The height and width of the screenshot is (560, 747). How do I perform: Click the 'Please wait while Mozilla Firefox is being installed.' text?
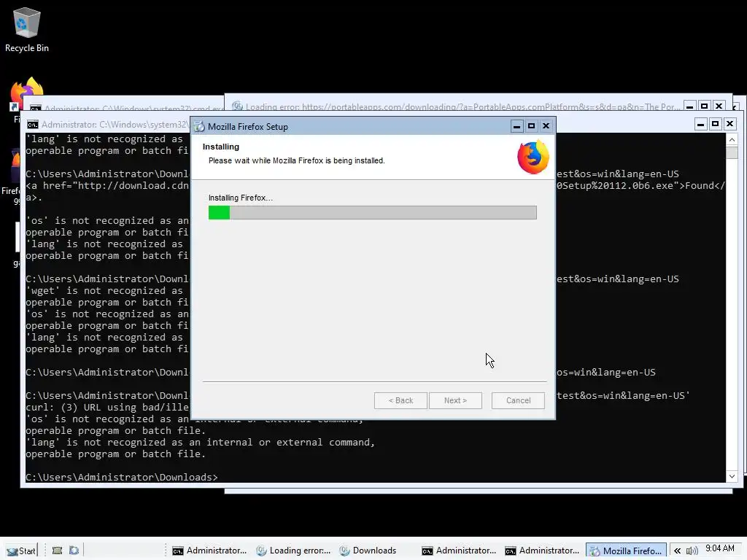pos(297,160)
